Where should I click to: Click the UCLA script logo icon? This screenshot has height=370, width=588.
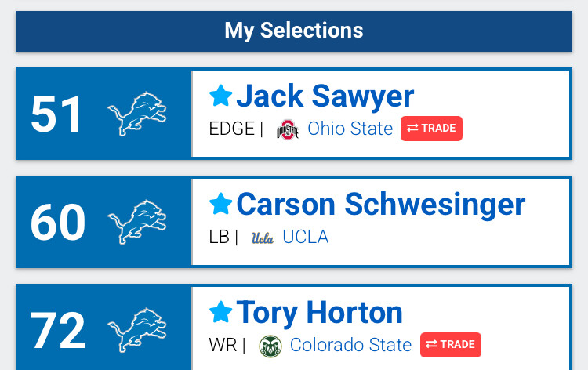click(263, 238)
